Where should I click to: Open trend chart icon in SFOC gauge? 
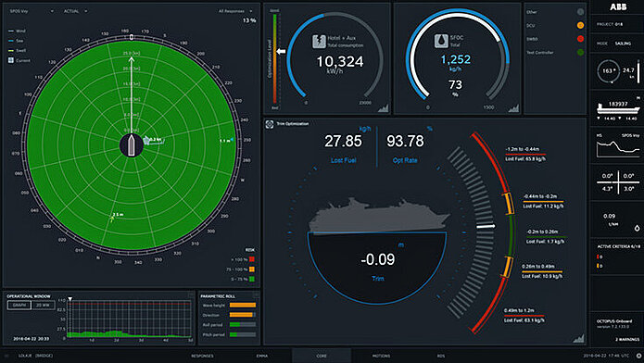click(x=513, y=108)
